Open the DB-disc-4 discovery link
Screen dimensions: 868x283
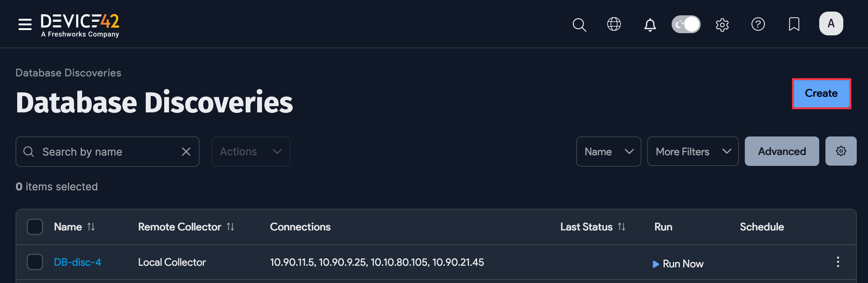point(78,262)
